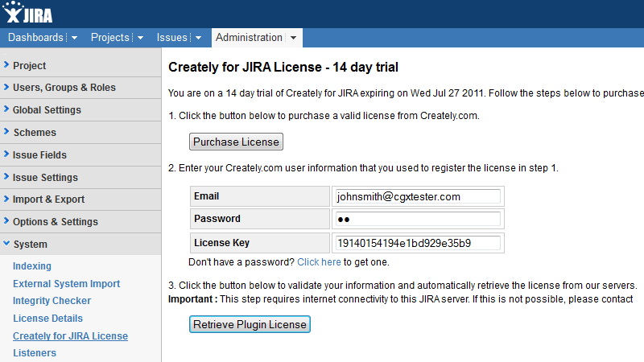This screenshot has height=362, width=644.
Task: Click the Purchase License button
Action: [x=236, y=142]
